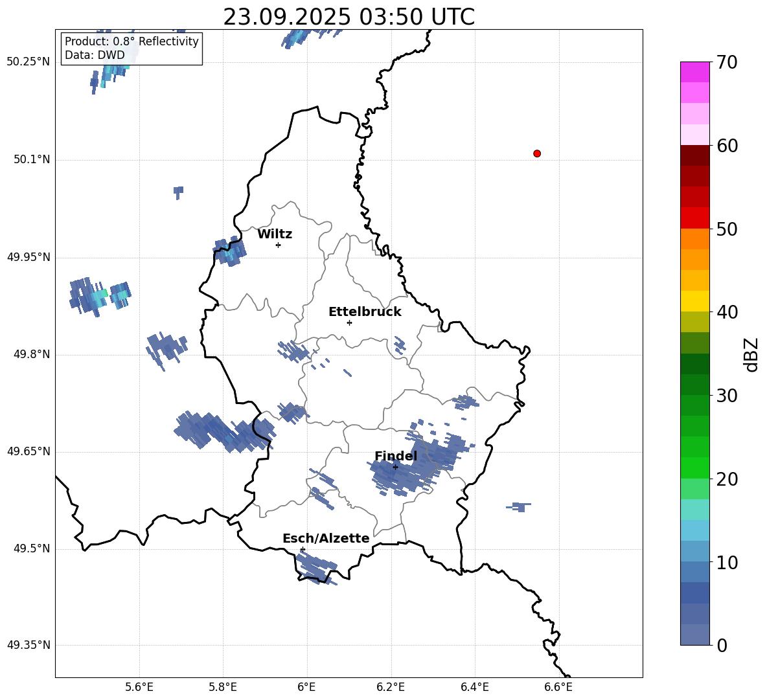Click the colorbar tick label 0

[722, 645]
